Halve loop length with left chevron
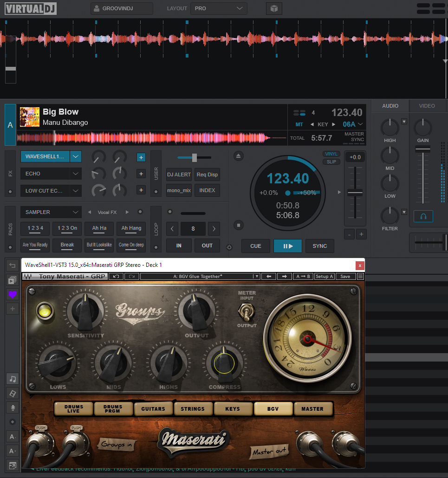448x478 pixels. (x=172, y=229)
